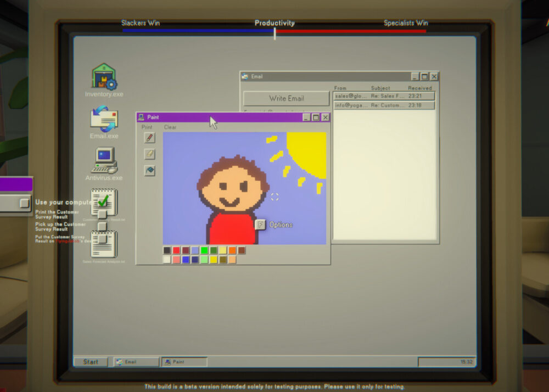Click the Start button on the taskbar
Screen dimensions: 549x392
tap(91, 362)
